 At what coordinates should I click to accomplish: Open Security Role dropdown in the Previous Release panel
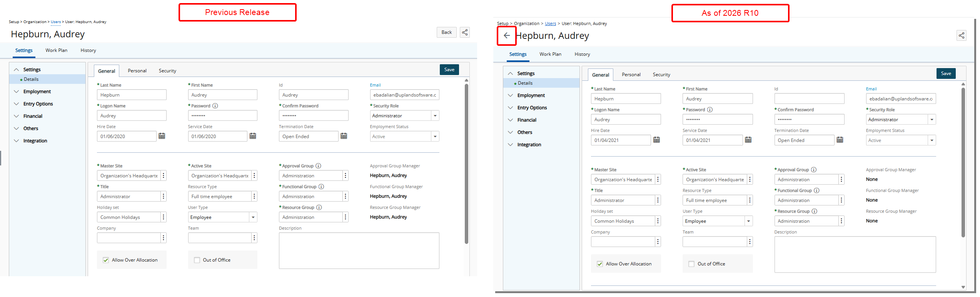tap(435, 116)
